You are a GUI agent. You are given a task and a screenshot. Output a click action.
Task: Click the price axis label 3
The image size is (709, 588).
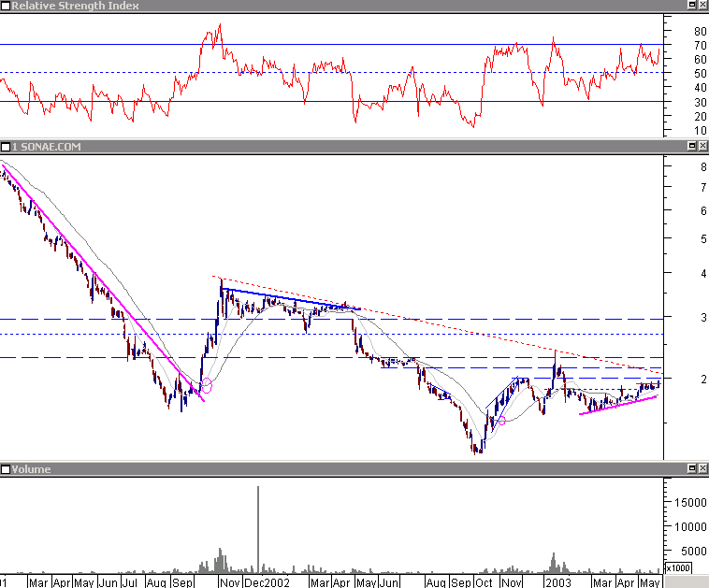(703, 317)
